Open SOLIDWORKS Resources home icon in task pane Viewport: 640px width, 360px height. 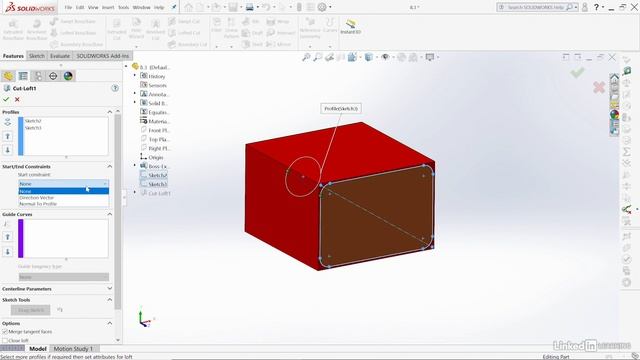coord(614,78)
